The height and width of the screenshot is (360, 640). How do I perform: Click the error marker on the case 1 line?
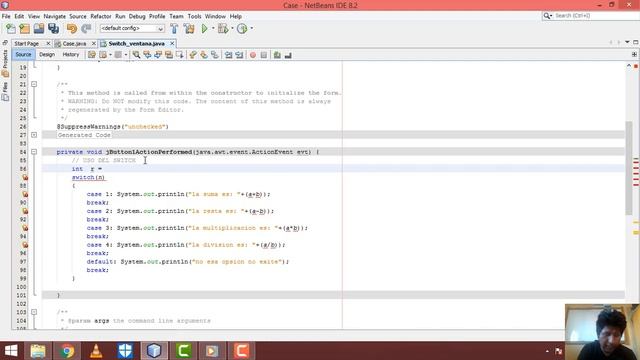(x=25, y=194)
